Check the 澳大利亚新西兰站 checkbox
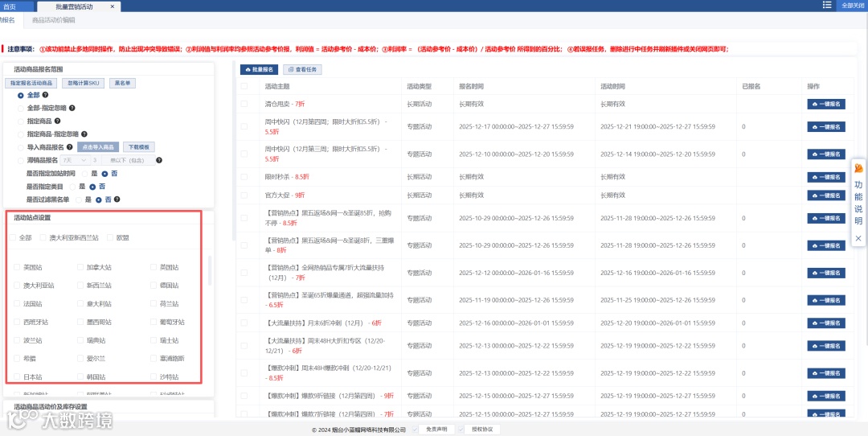The height and width of the screenshot is (436, 868). click(x=43, y=237)
